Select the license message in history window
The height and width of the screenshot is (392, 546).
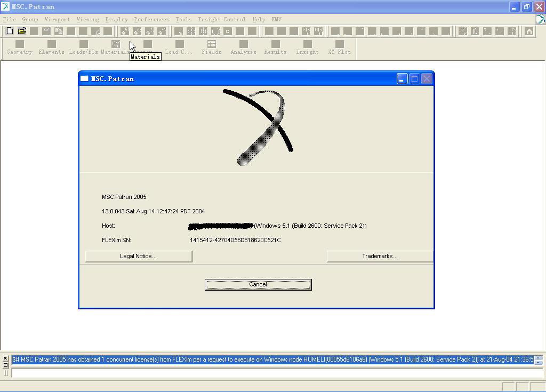click(273, 359)
